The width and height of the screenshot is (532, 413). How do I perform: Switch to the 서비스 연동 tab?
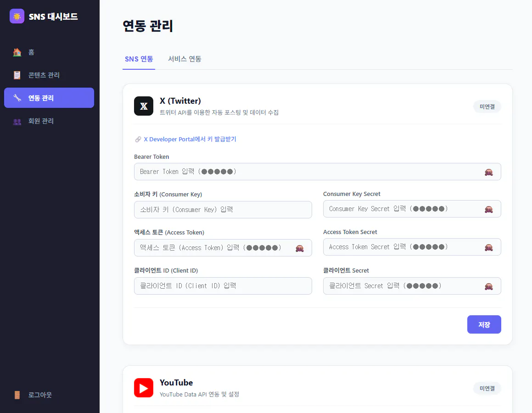point(185,59)
